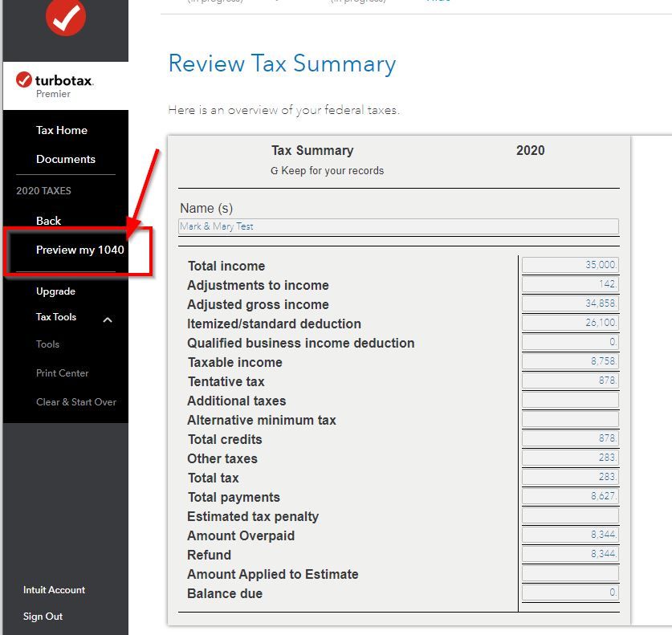Image resolution: width=672 pixels, height=635 pixels.
Task: Click the federal taxes overview sentence
Action: pos(283,110)
